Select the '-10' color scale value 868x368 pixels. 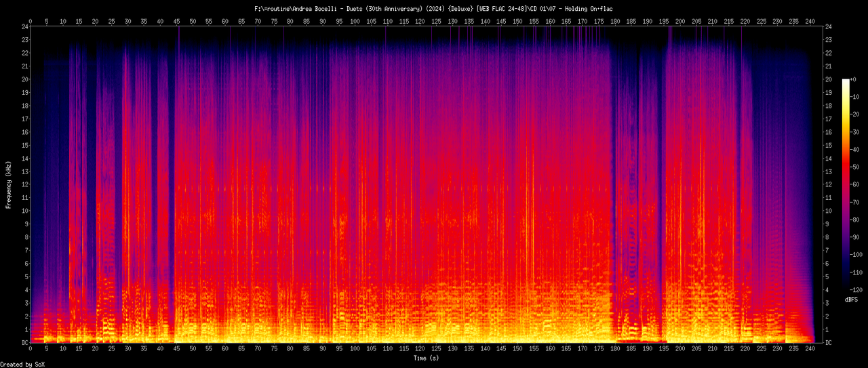tap(856, 97)
